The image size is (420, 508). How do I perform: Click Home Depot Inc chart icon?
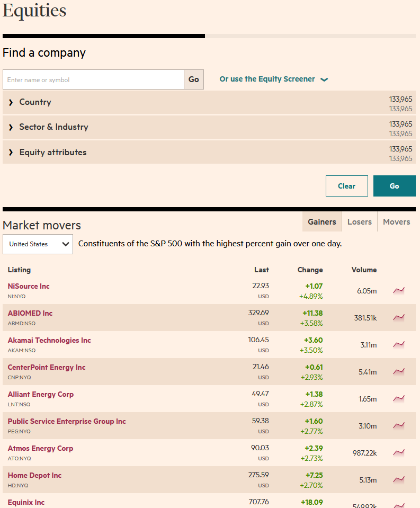[398, 479]
